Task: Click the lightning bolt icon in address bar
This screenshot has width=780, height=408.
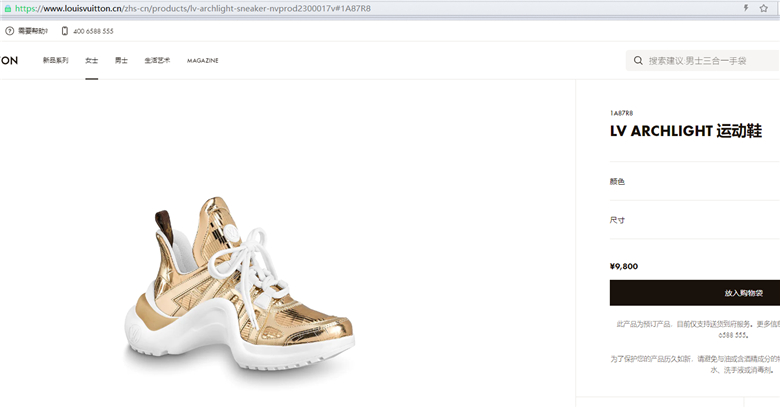Action: click(x=746, y=8)
